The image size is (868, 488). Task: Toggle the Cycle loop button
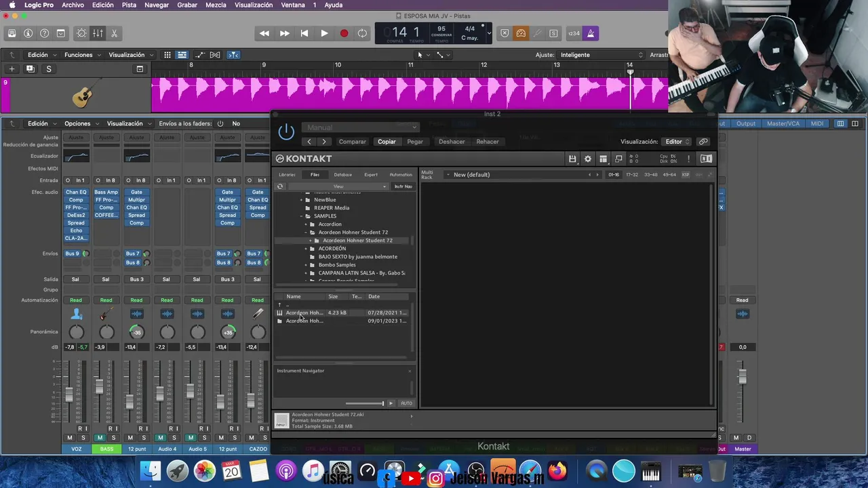click(x=363, y=33)
